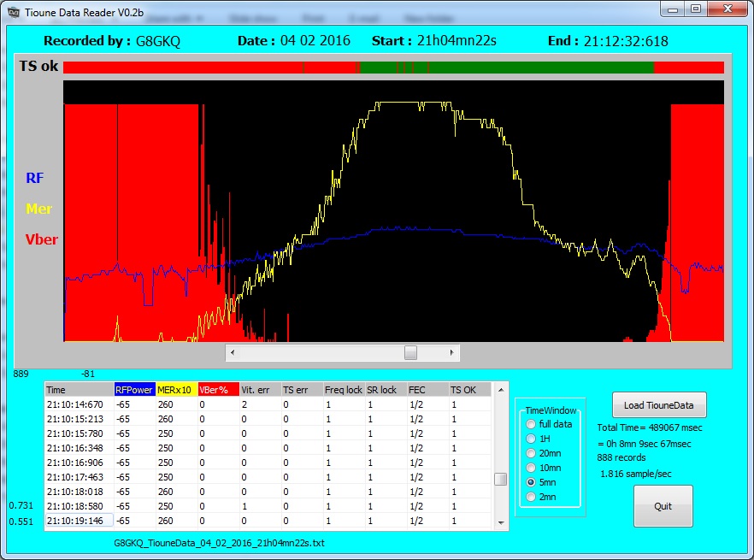The height and width of the screenshot is (560, 754).
Task: Click the 888 records text
Action: 621,457
